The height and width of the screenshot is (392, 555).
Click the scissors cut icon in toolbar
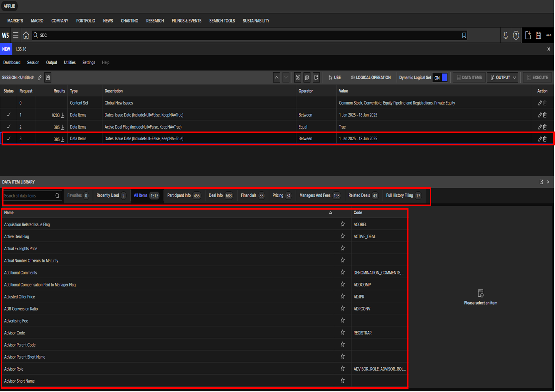coord(297,78)
